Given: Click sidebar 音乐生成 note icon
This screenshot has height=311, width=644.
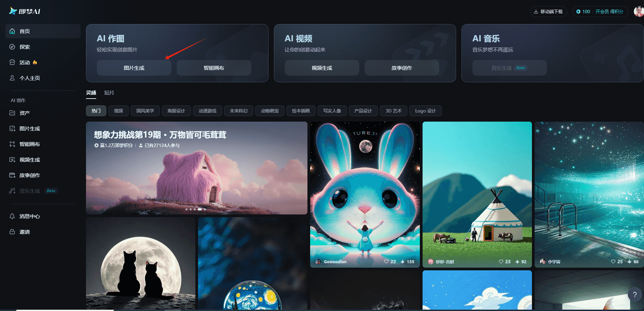Looking at the screenshot, I should 12,191.
